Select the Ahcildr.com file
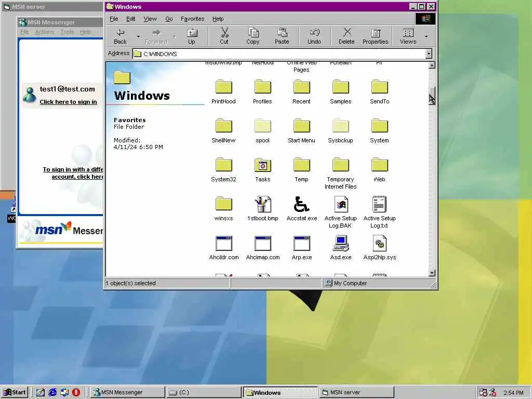Image resolution: width=532 pixels, height=399 pixels. 223,248
